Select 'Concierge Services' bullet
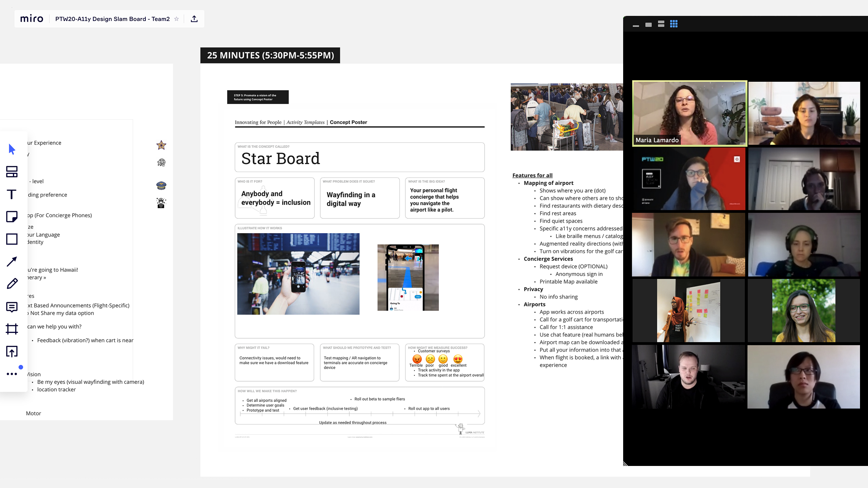 pos(548,259)
